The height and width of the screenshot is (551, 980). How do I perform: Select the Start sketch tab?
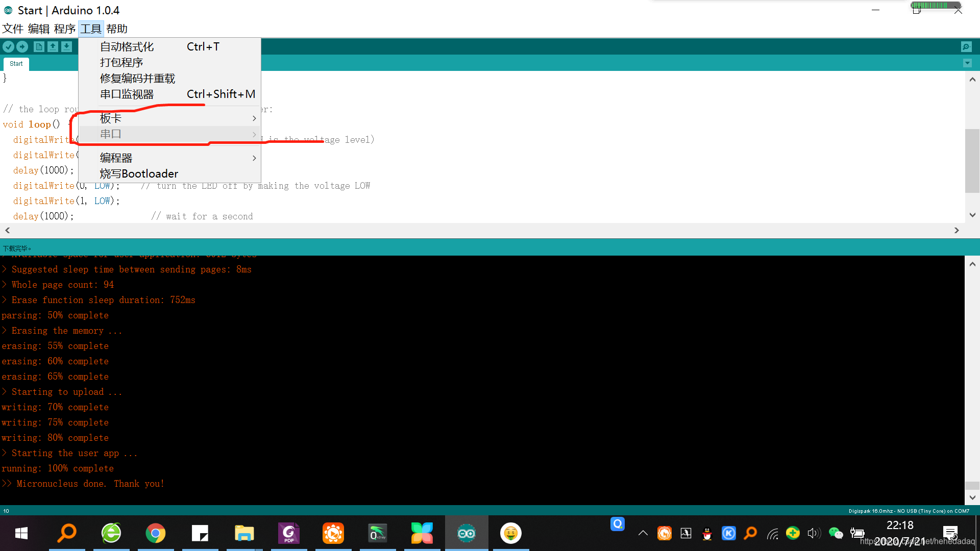coord(16,64)
